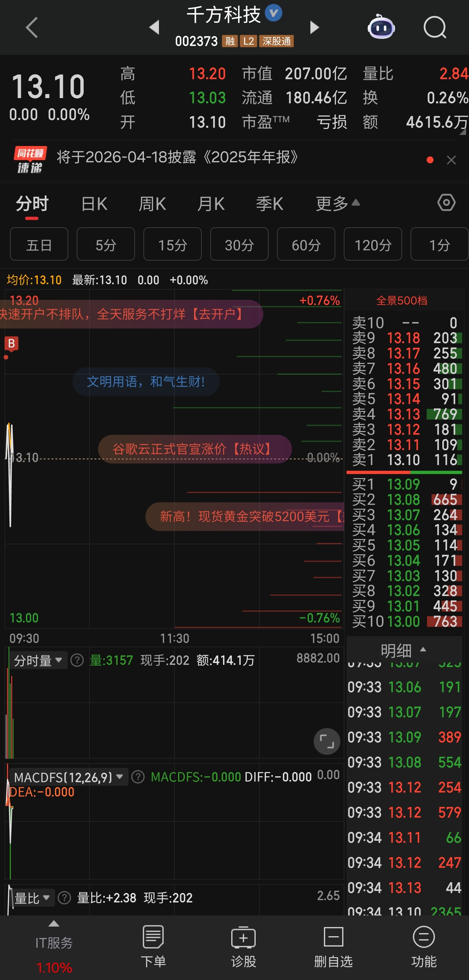Image resolution: width=469 pixels, height=980 pixels.
Task: Tap the 卖1 13.10 order row
Action: point(405,460)
